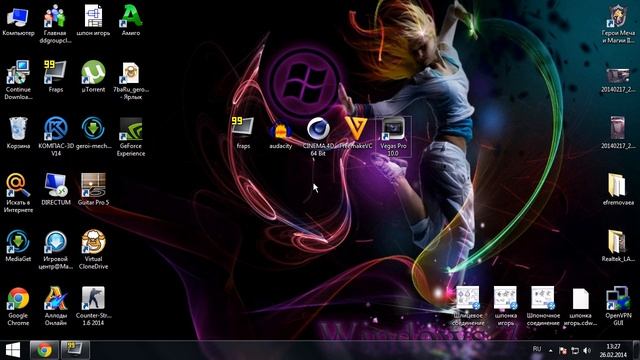Select the Counter-Strike 1.6 2014 shortcut

pos(93,306)
